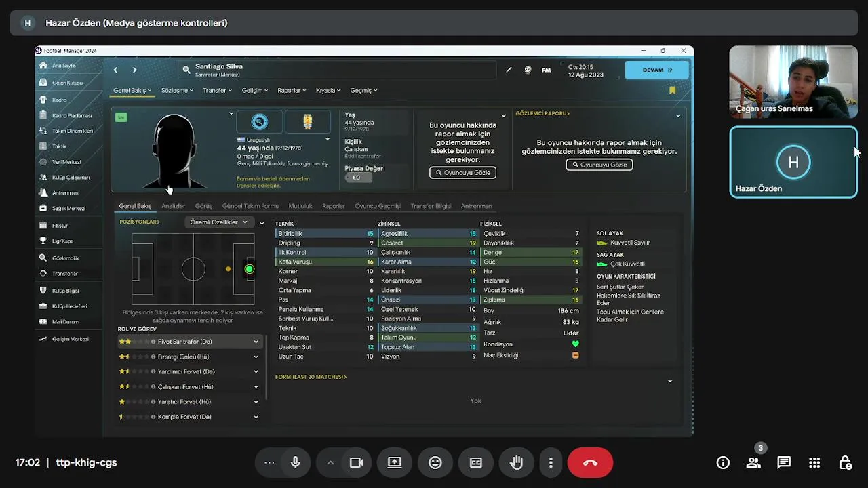Click the POZİSYONLAR link

coord(140,222)
